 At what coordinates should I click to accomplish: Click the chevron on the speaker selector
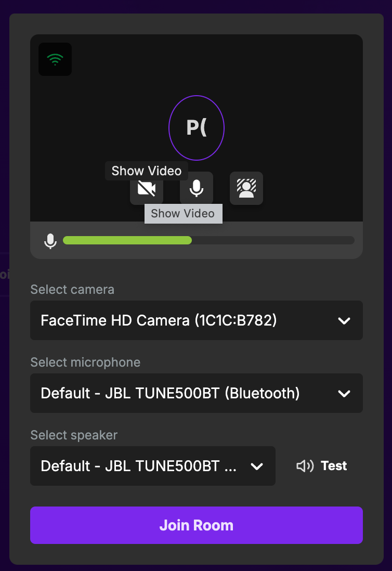pos(257,466)
